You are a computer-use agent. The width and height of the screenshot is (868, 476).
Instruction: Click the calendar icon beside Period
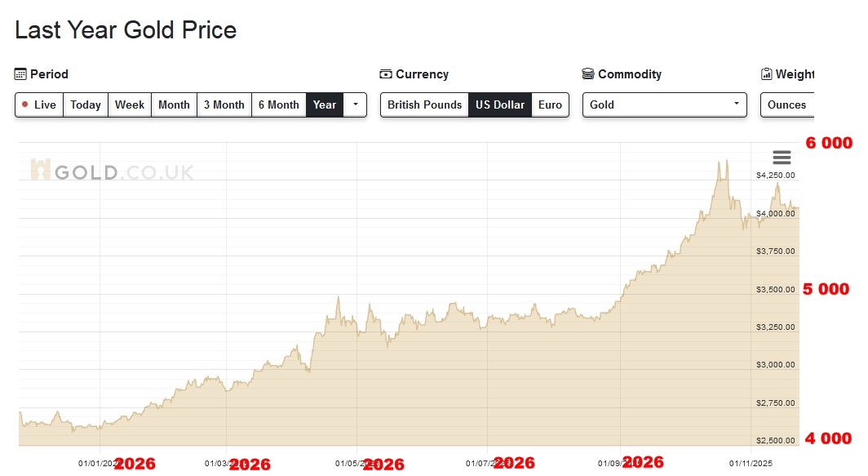[x=21, y=74]
